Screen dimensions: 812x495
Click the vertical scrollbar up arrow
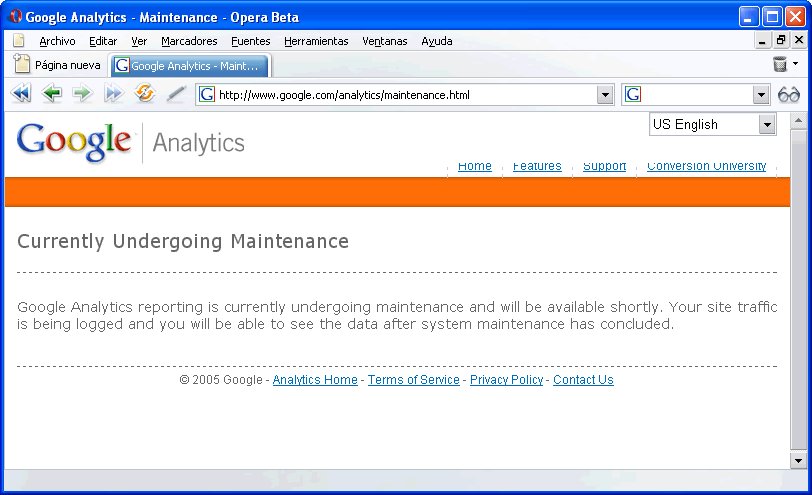(x=798, y=121)
